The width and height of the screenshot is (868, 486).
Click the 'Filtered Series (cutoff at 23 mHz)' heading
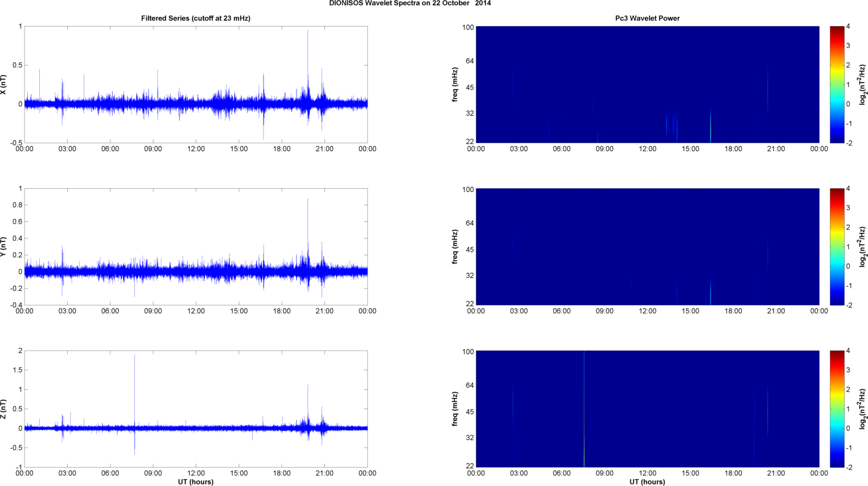pyautogui.click(x=196, y=18)
